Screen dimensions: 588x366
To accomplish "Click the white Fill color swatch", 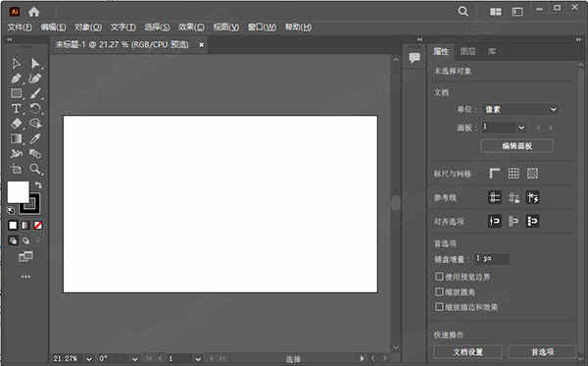I will pos(18,191).
